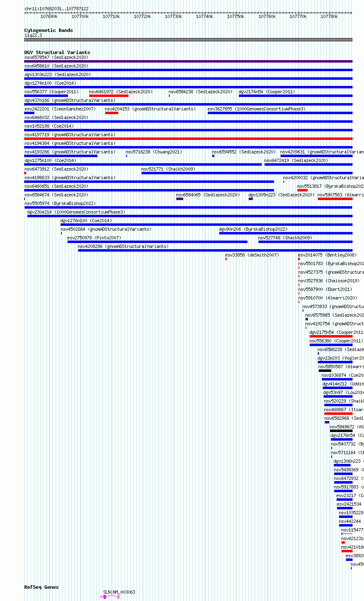Open variant nsv6584674 (Sedlazeck2020)

(x=56, y=195)
